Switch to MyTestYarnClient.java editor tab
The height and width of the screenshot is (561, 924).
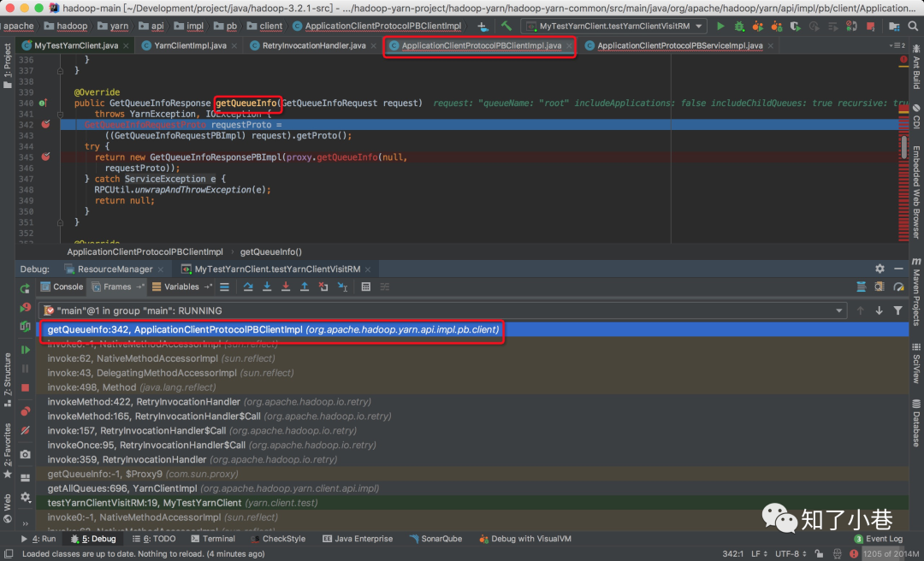[76, 45]
